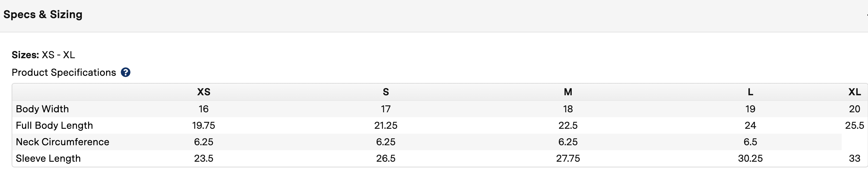Select the L size column header
This screenshot has height=179, width=868.
click(750, 92)
